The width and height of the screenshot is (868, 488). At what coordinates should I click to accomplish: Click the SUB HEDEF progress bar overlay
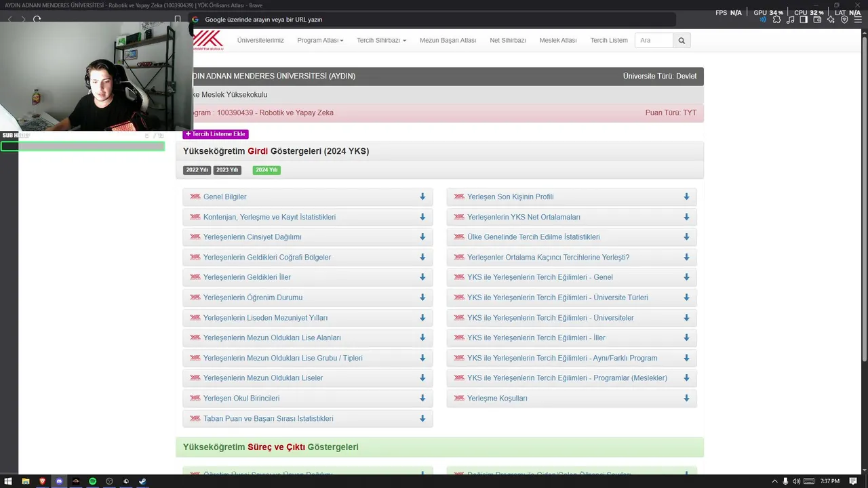[x=83, y=146]
